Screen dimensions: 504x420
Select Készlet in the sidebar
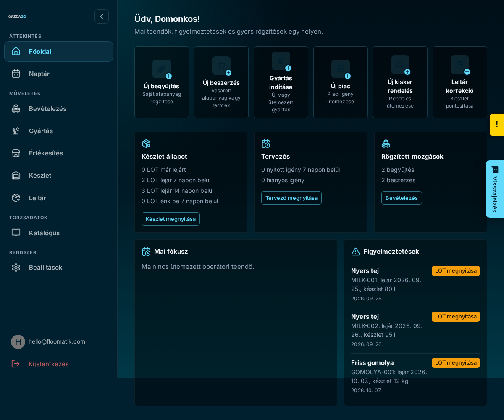pyautogui.click(x=58, y=175)
